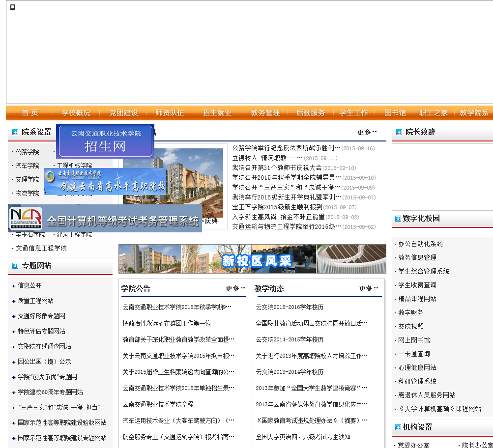The height and width of the screenshot is (448, 493).
Task: Open 更多 above the top news list
Action: pos(367,132)
